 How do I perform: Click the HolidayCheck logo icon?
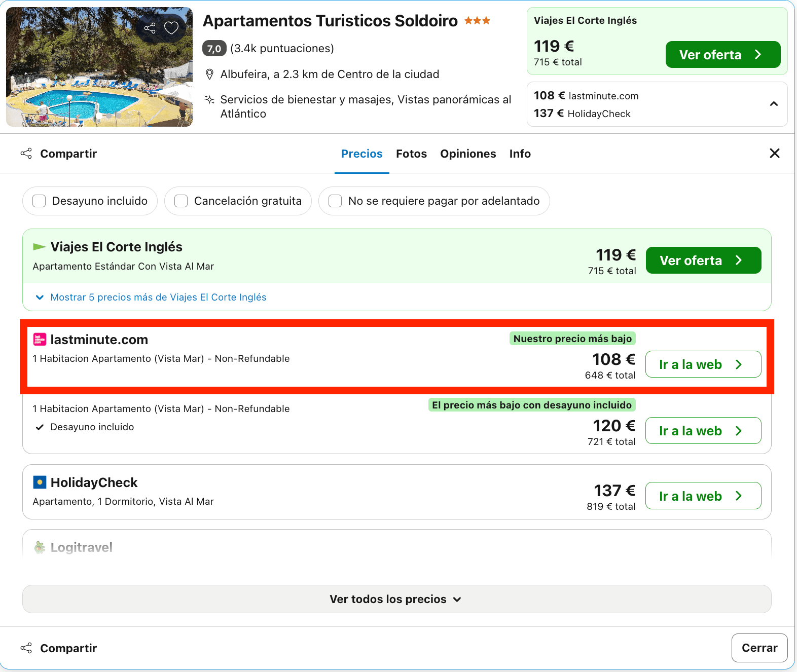pos(40,482)
